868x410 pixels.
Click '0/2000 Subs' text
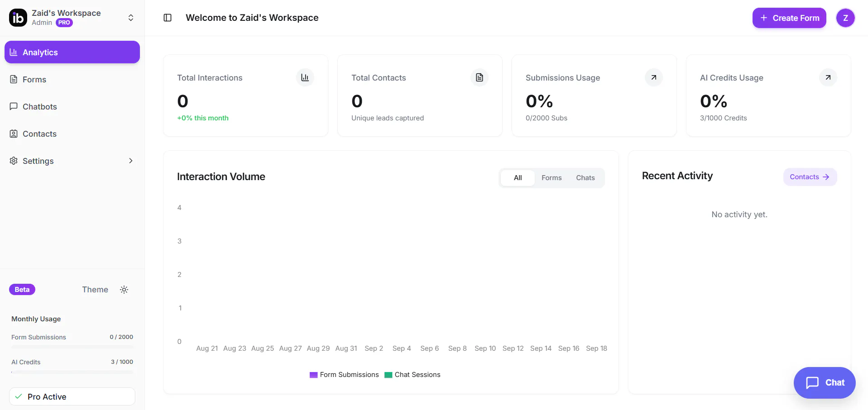click(547, 118)
